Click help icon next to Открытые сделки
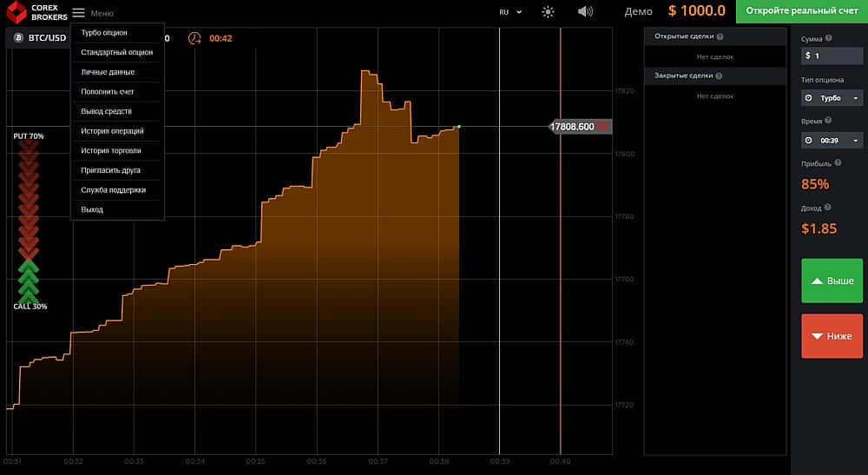Viewport: 868px width, 475px height. (720, 36)
